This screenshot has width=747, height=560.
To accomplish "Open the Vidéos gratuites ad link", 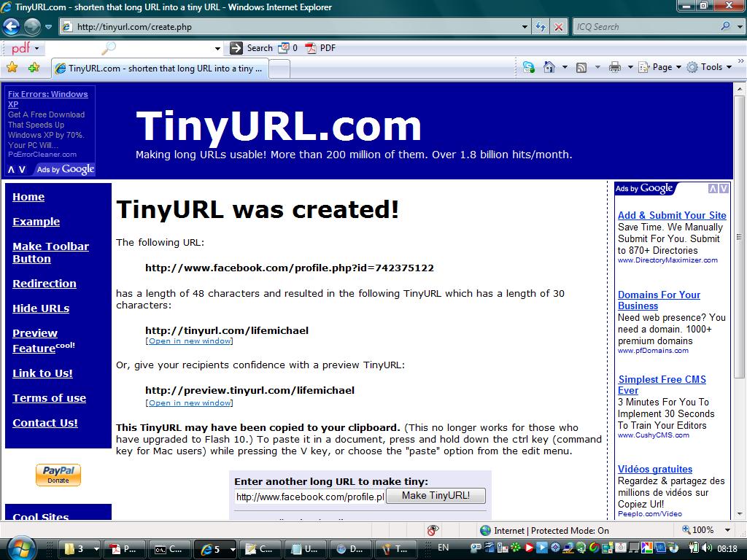I will tap(655, 469).
